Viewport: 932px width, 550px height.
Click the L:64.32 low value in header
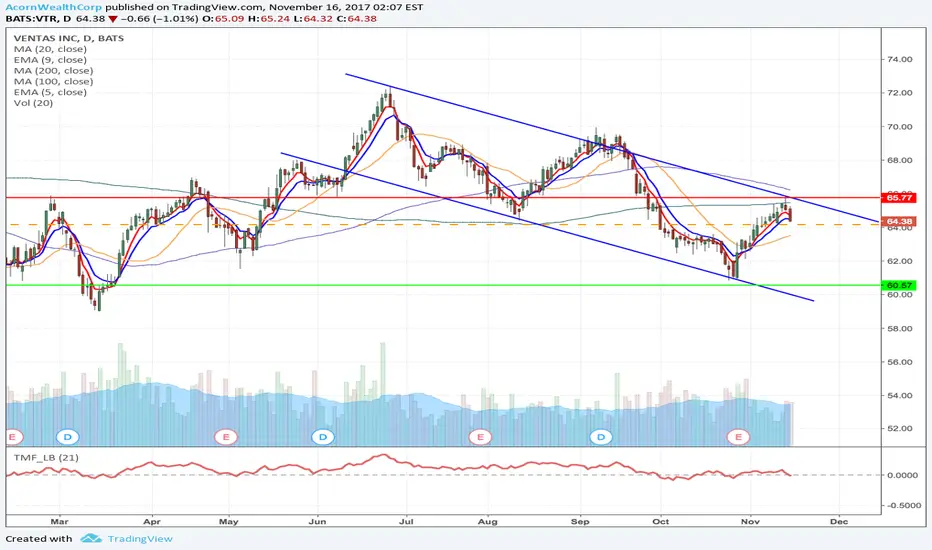313,18
